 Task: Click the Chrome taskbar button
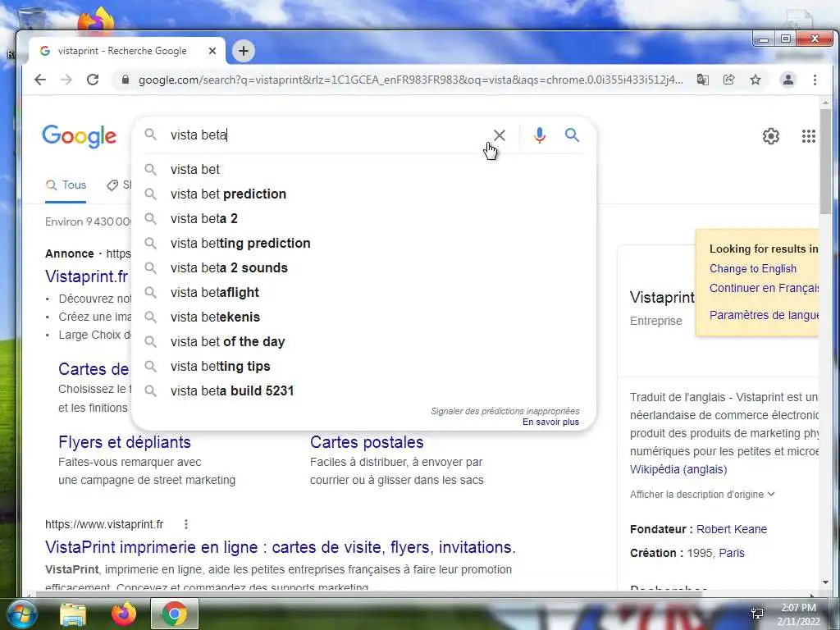[175, 614]
